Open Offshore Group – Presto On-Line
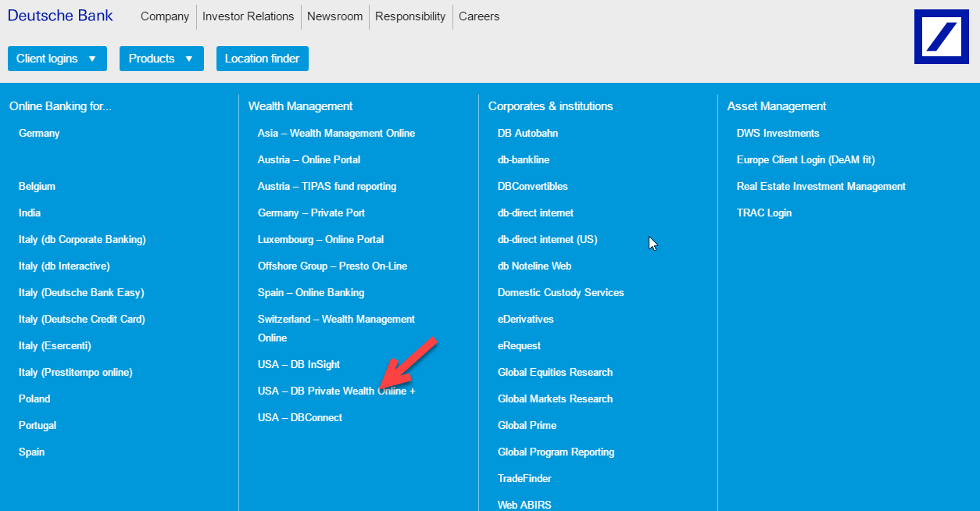 pos(332,266)
